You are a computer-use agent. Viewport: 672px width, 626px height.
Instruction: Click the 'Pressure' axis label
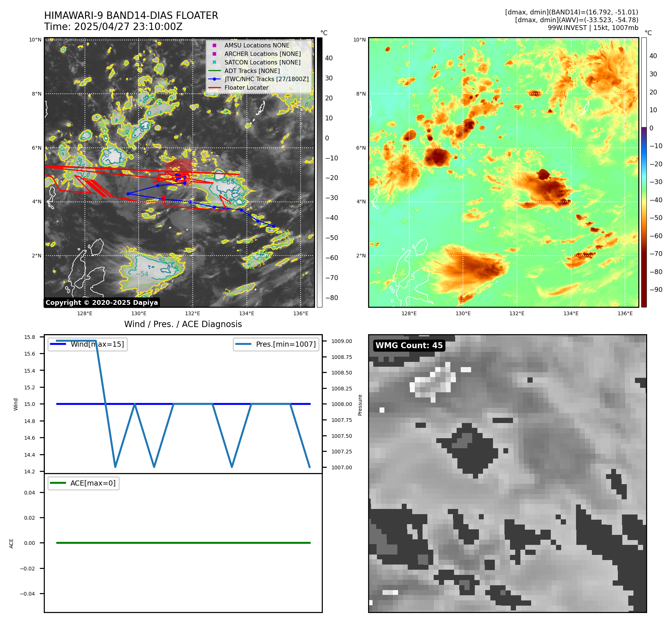[x=360, y=405]
